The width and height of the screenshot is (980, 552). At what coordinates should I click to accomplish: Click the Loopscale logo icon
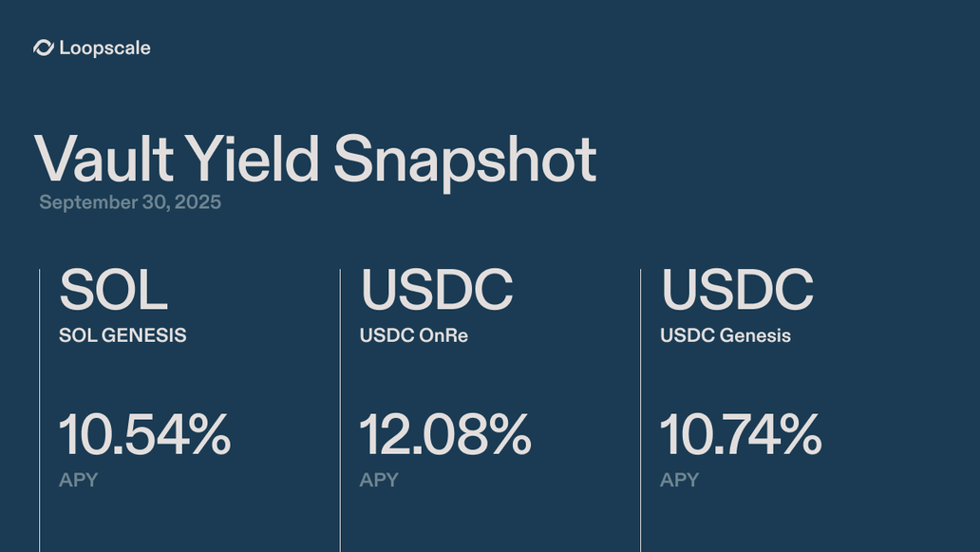44,48
